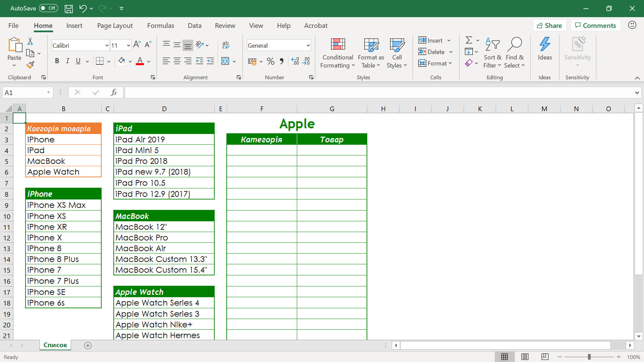Switch to the Page Layout tab
644x362 pixels.
pos(115,26)
